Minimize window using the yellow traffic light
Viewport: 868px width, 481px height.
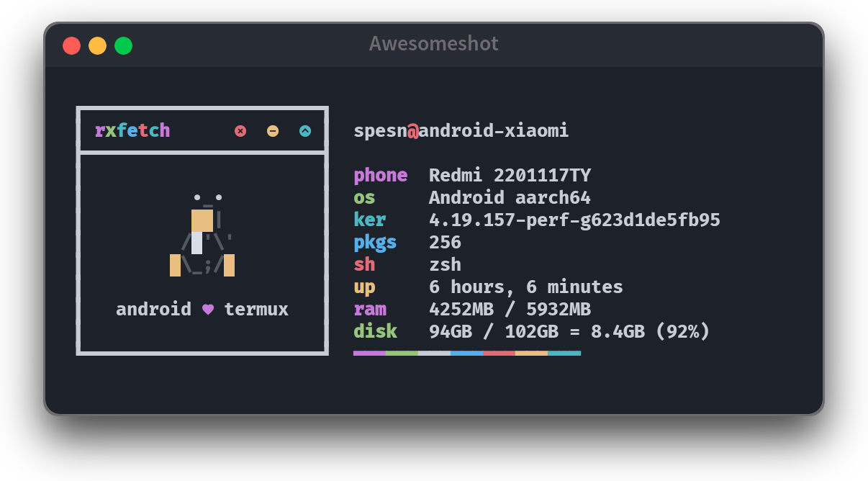pyautogui.click(x=97, y=45)
